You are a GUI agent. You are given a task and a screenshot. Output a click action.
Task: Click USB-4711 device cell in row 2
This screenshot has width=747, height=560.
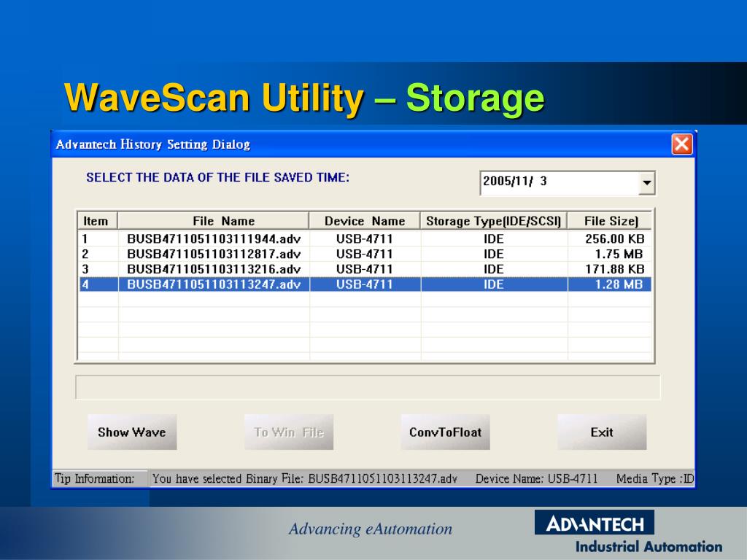(x=365, y=254)
